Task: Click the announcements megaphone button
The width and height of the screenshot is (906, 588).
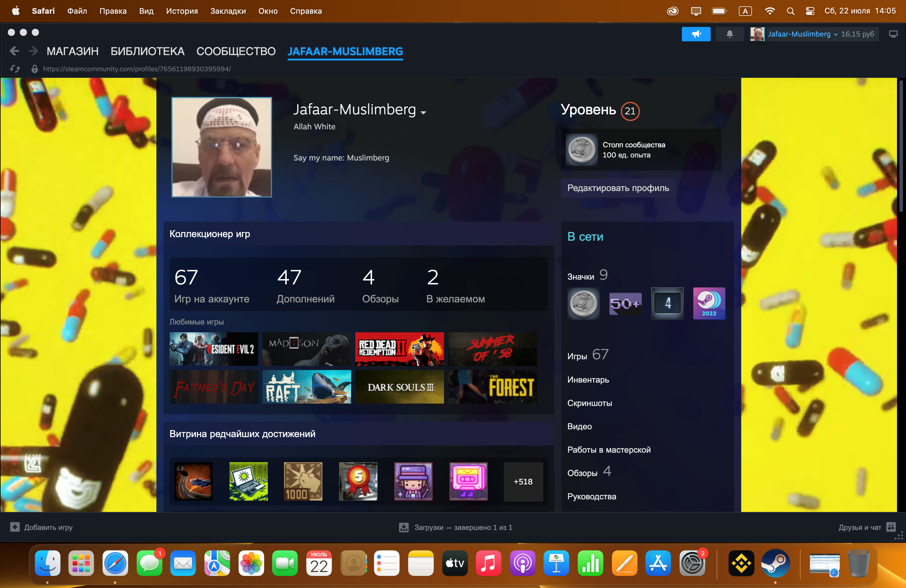Action: coord(695,34)
